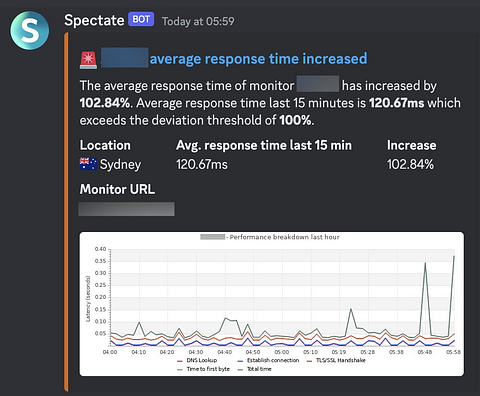Click the DNS Lookup legend marker

pyautogui.click(x=180, y=361)
